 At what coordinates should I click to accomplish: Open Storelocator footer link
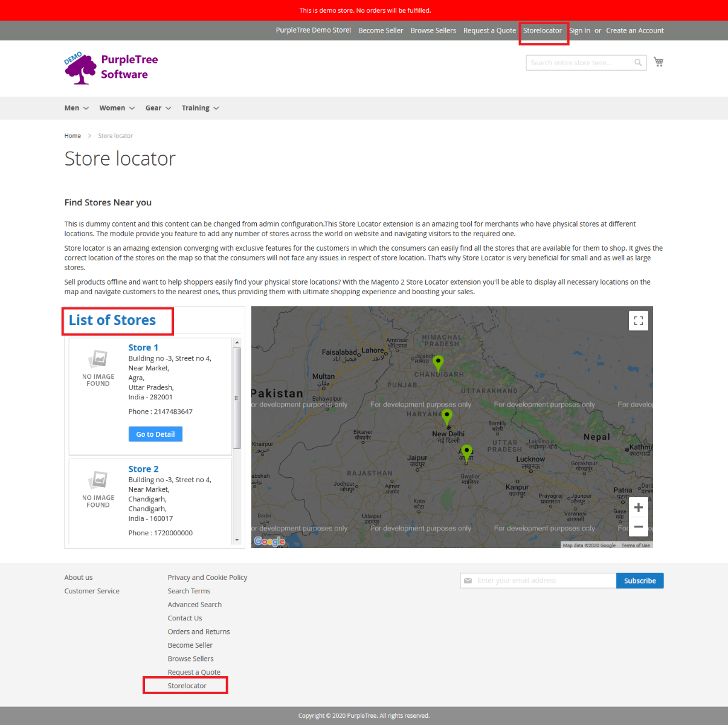tap(187, 686)
